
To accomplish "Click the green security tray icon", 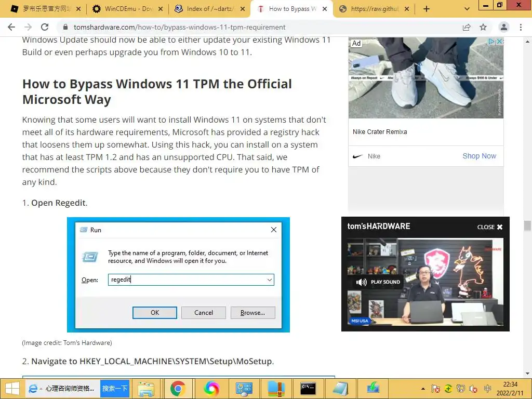I will coord(448,389).
